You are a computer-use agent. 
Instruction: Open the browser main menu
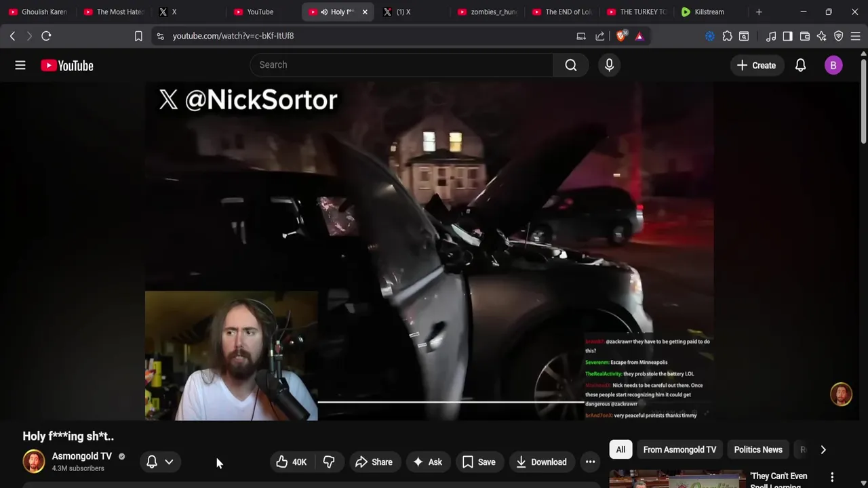855,36
